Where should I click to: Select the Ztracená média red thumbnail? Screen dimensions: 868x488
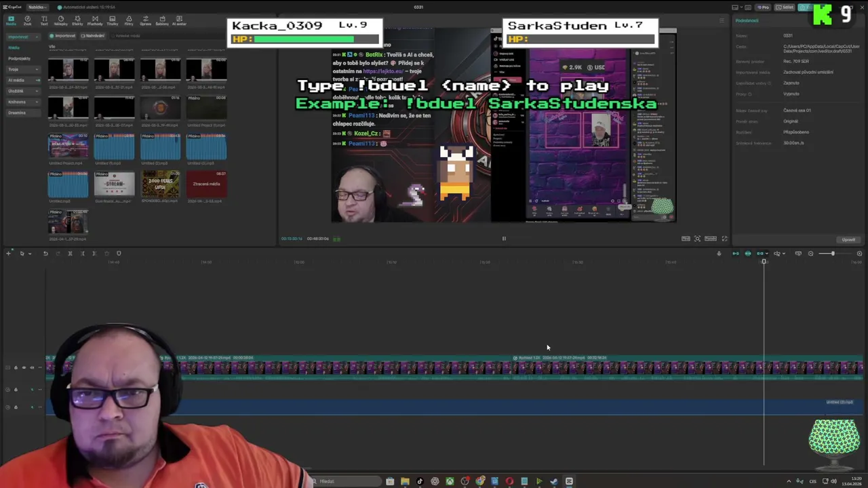pos(206,184)
